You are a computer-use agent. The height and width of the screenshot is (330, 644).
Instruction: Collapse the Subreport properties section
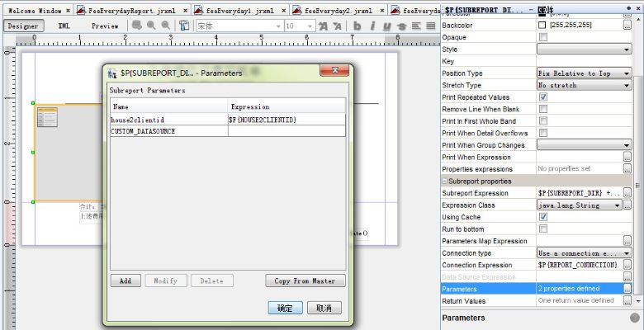coord(444,181)
